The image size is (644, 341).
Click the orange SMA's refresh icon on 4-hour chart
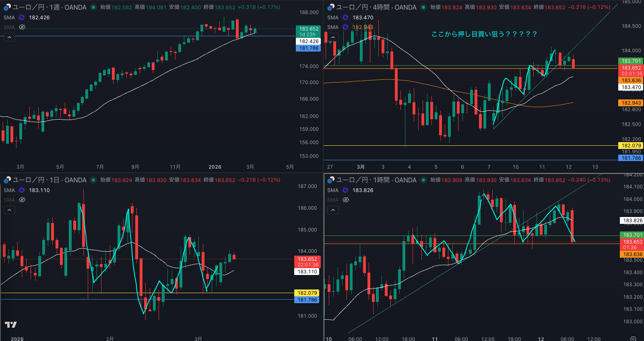point(345,27)
